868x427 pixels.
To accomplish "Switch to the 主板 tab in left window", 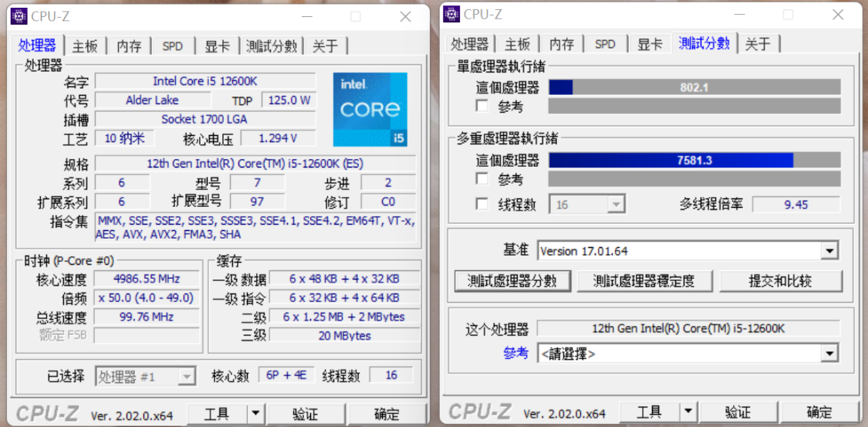I will click(x=85, y=46).
